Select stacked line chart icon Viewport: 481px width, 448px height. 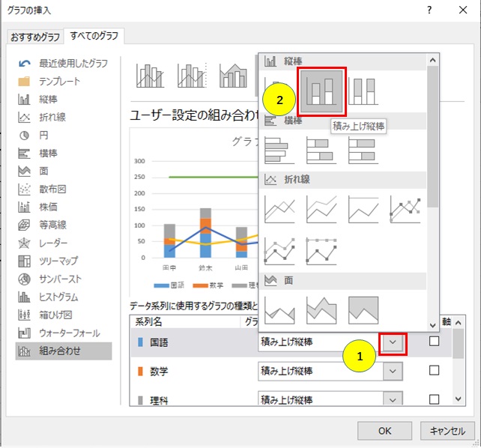pos(321,210)
